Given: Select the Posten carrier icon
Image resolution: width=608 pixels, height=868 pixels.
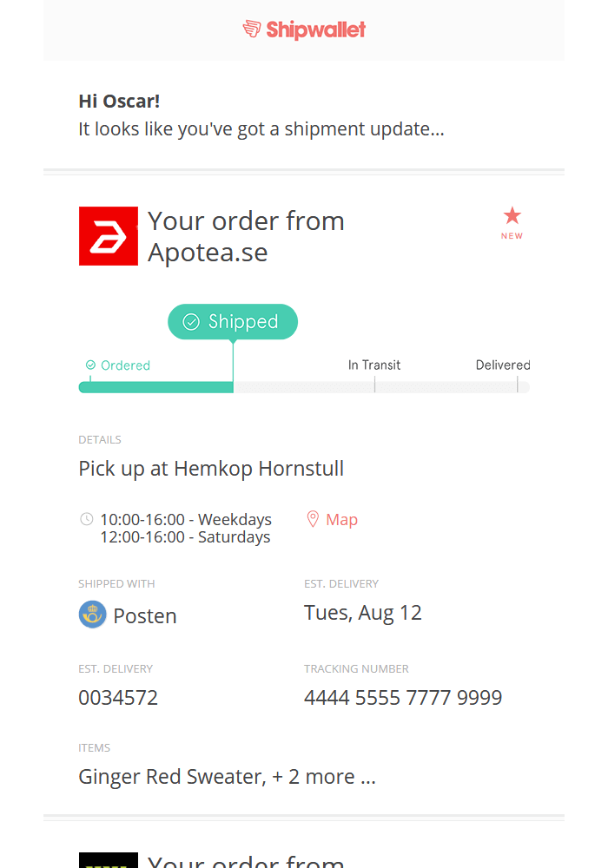Looking at the screenshot, I should 92,615.
